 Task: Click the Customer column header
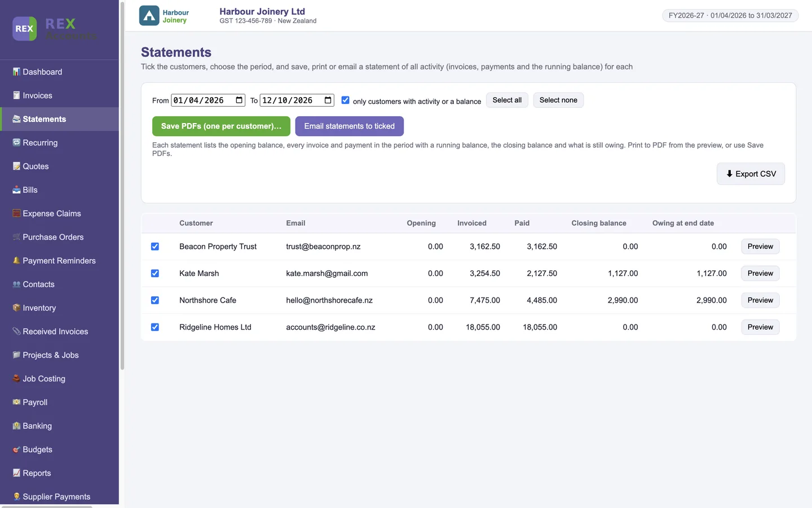196,223
